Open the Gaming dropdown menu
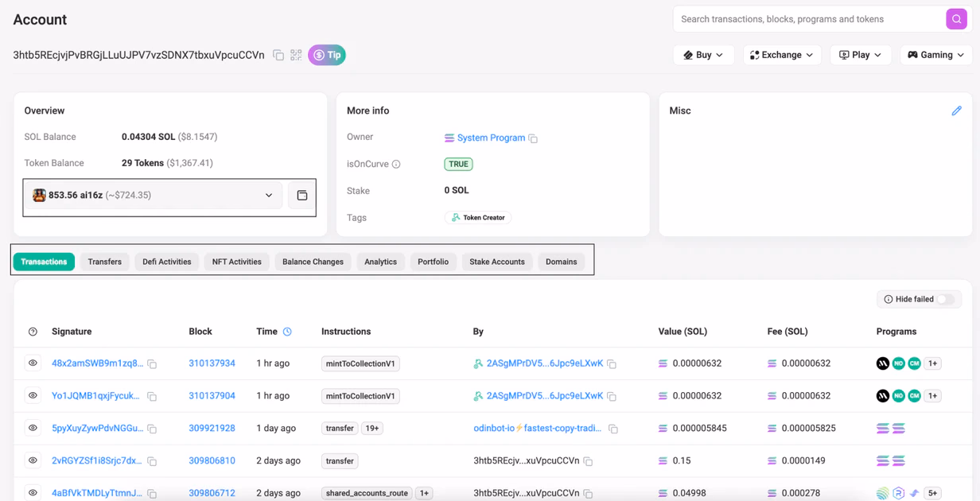The width and height of the screenshot is (980, 501). (936, 55)
